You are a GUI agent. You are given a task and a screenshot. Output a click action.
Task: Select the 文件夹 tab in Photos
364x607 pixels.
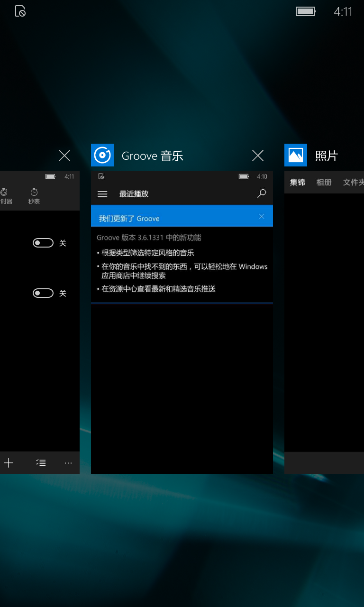click(354, 182)
